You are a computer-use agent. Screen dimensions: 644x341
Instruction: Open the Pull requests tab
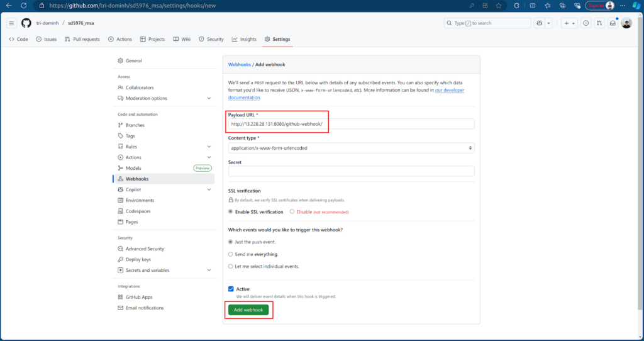82,39
